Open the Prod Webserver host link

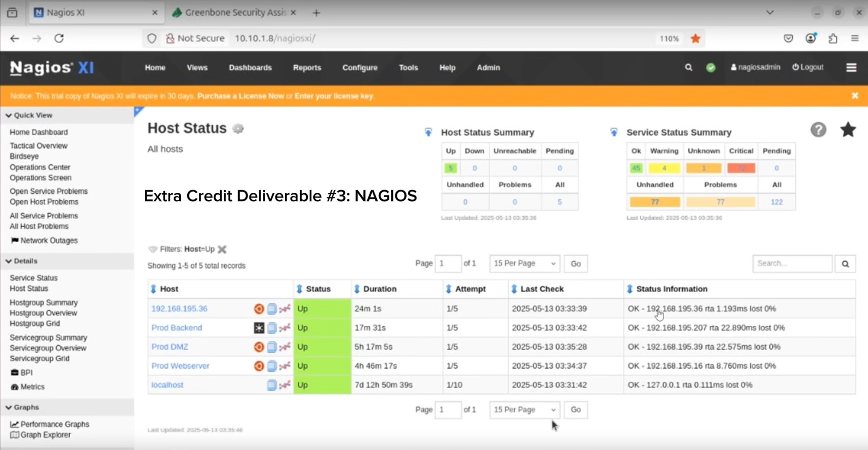click(x=180, y=366)
